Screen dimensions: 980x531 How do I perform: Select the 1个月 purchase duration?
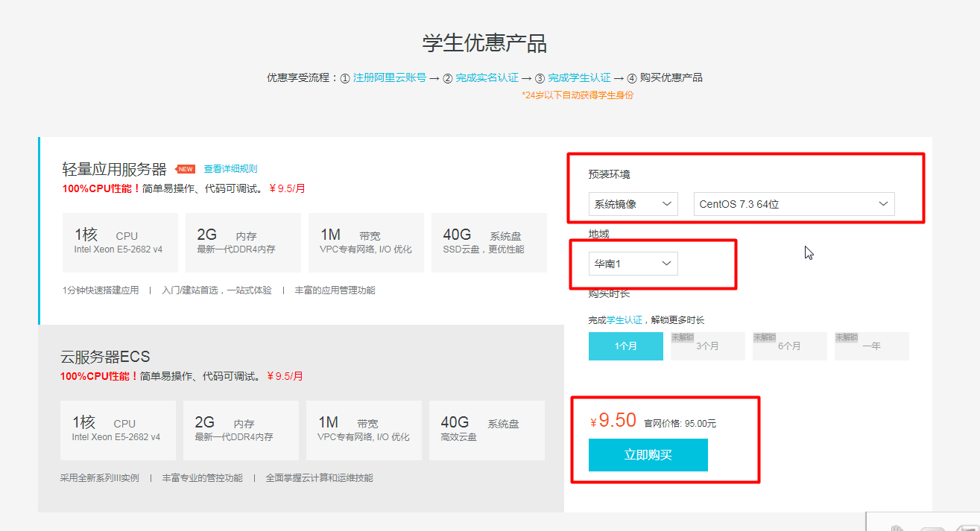(x=626, y=346)
